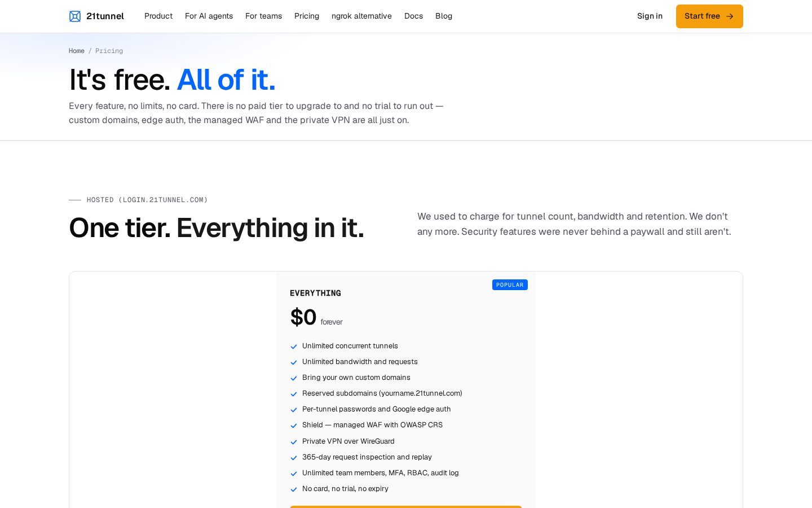The height and width of the screenshot is (508, 812).
Task: Open the Product menu item
Action: (x=158, y=16)
